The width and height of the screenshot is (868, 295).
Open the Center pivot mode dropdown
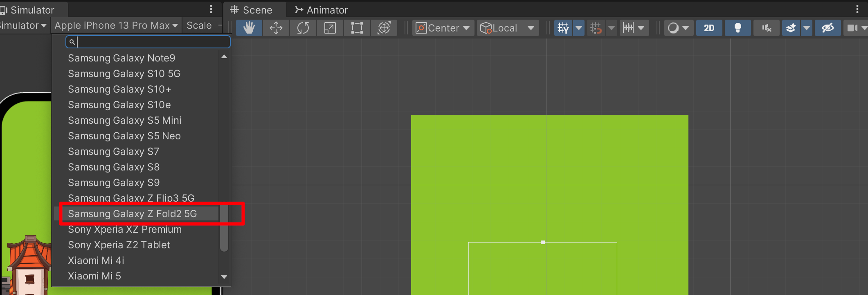tap(443, 28)
